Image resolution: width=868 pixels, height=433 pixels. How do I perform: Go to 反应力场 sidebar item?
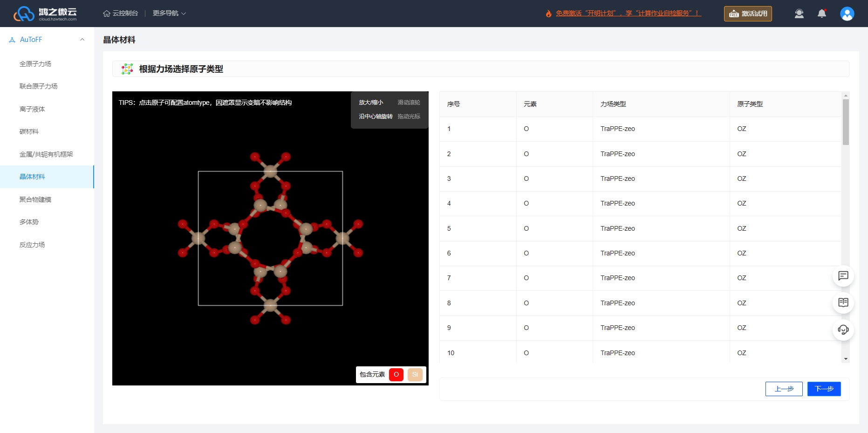(x=32, y=245)
